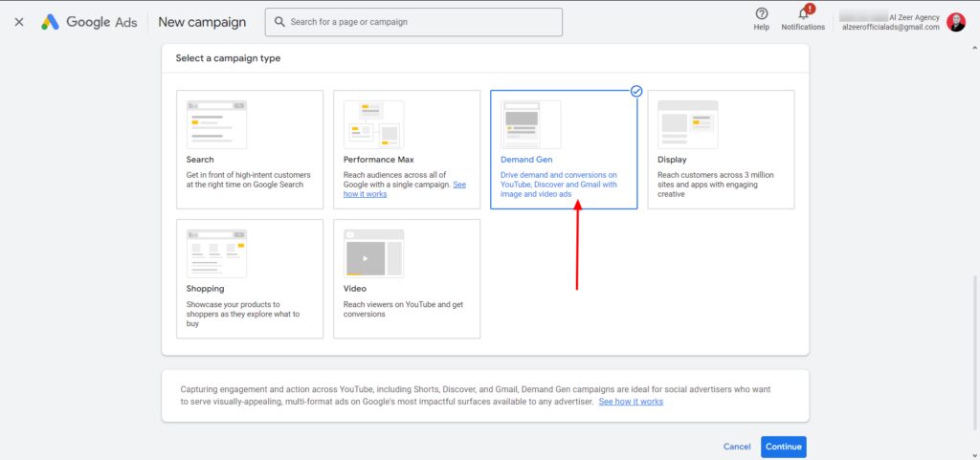Select the Video campaign type card
This screenshot has height=460, width=980.
click(x=407, y=279)
